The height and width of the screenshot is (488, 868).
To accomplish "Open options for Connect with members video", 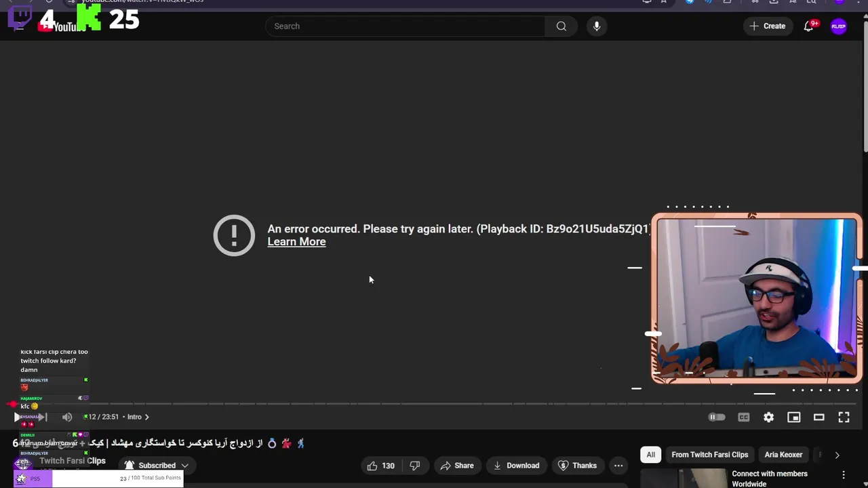I will (x=844, y=475).
